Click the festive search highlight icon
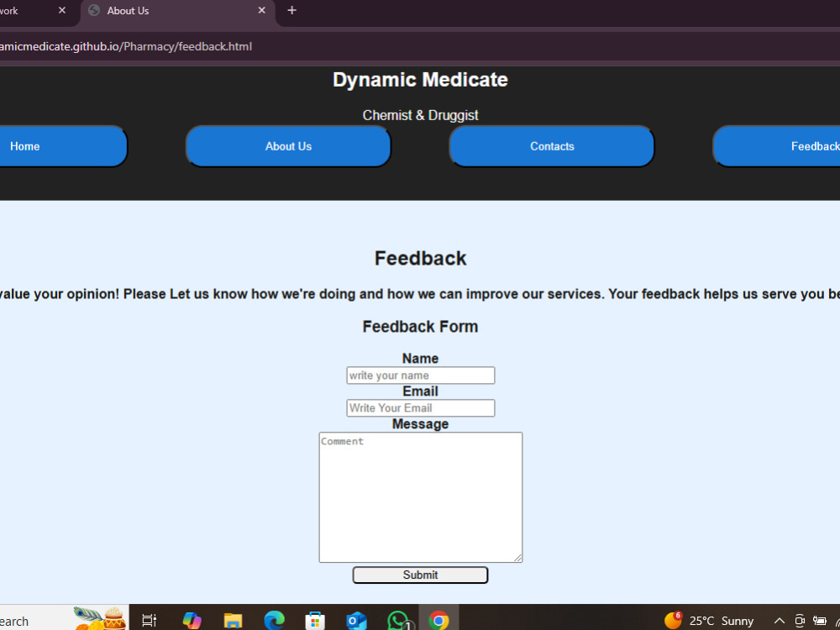Screen dimensions: 840x630 (x=100, y=618)
